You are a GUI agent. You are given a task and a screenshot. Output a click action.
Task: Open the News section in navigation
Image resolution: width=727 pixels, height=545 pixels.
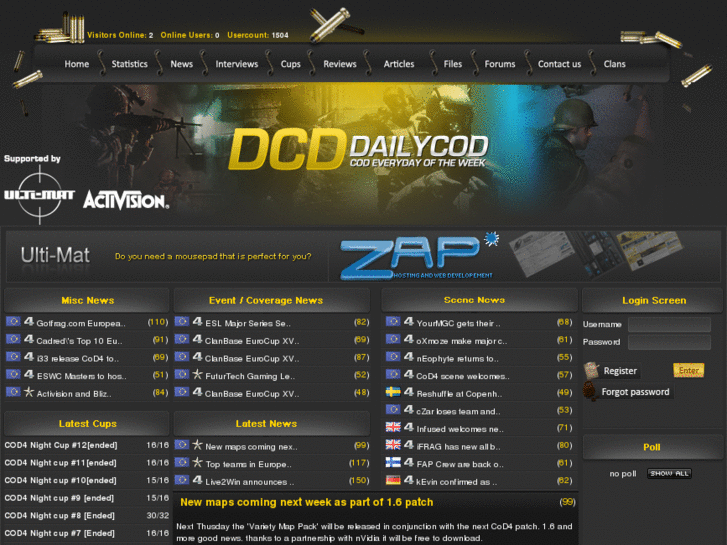click(x=181, y=64)
